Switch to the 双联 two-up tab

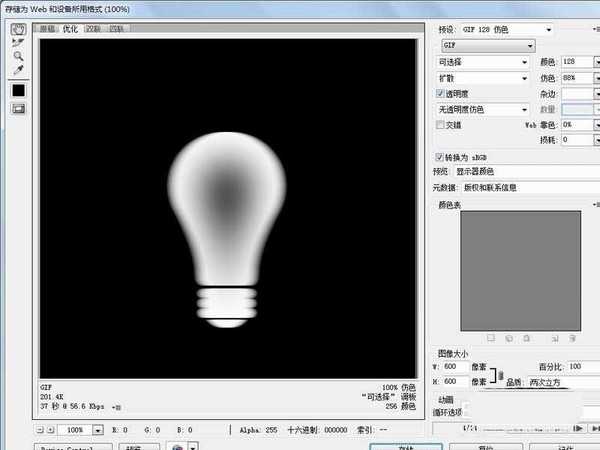(x=95, y=29)
